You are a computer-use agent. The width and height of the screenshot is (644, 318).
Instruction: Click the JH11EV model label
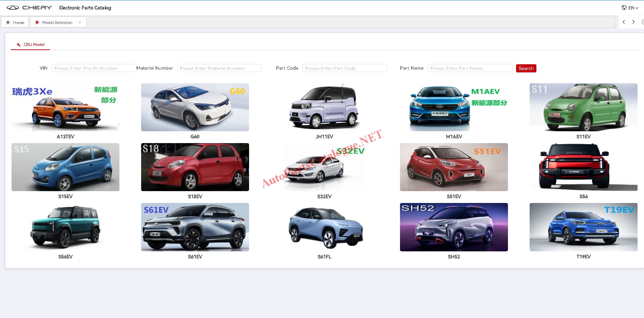tap(324, 137)
